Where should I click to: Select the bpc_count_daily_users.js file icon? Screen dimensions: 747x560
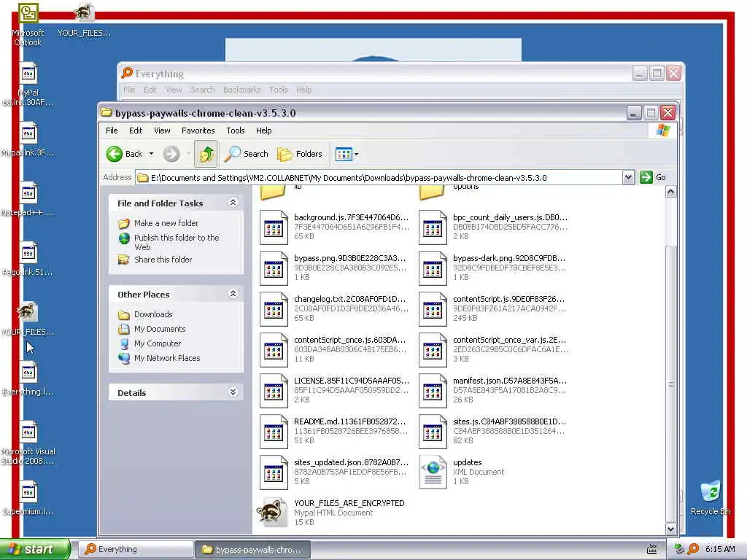click(433, 227)
